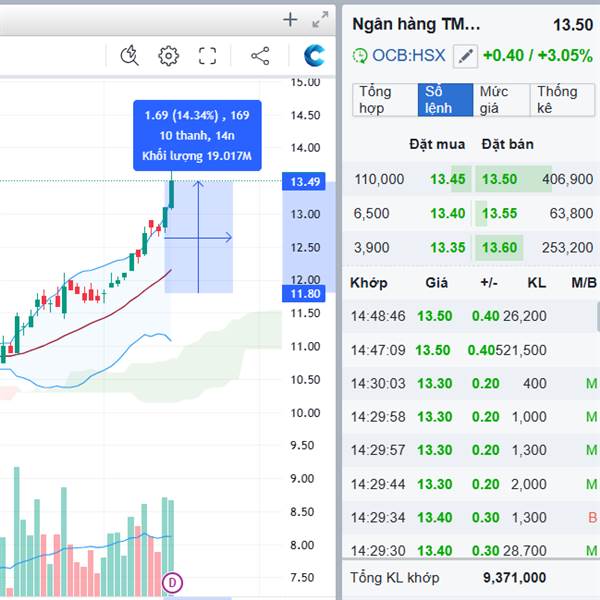Open the quick search lightning icon
This screenshot has height=600, width=600.
pos(129,56)
